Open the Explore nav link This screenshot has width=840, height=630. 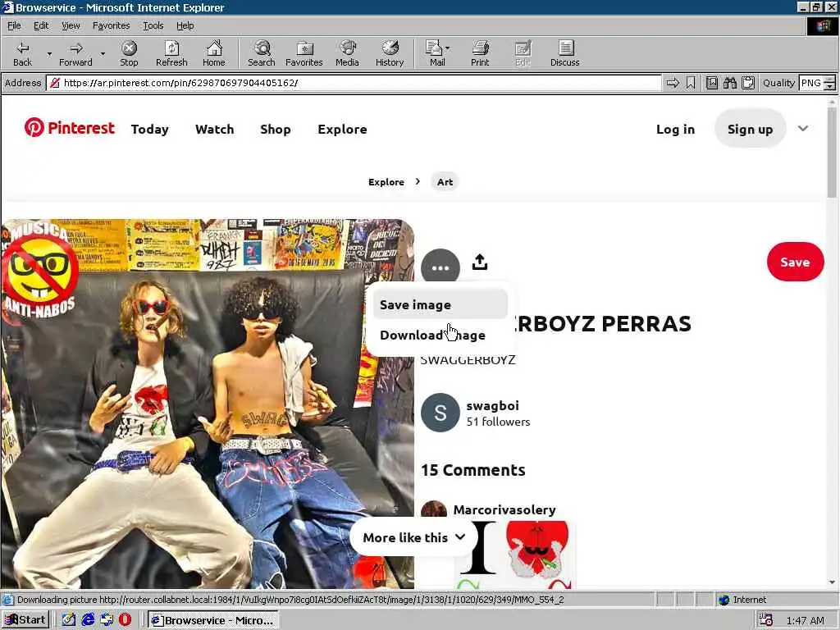[342, 129]
